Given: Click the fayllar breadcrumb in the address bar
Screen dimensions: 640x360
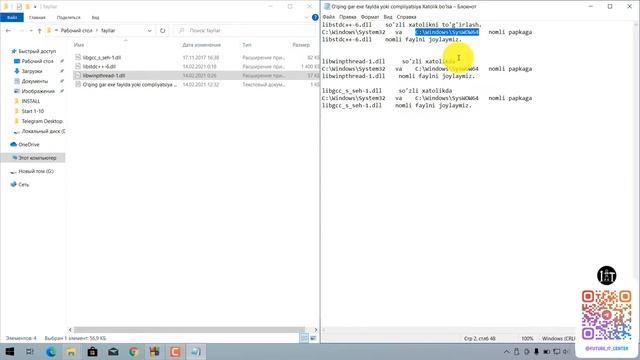Looking at the screenshot, I should click(x=108, y=31).
